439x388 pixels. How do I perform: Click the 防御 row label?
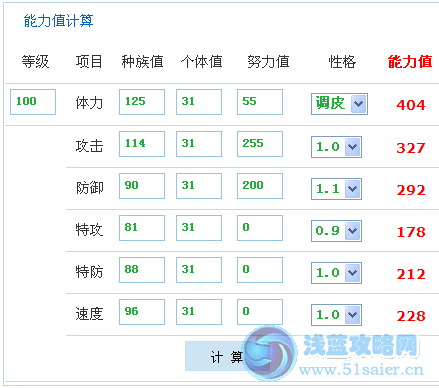[x=89, y=188]
